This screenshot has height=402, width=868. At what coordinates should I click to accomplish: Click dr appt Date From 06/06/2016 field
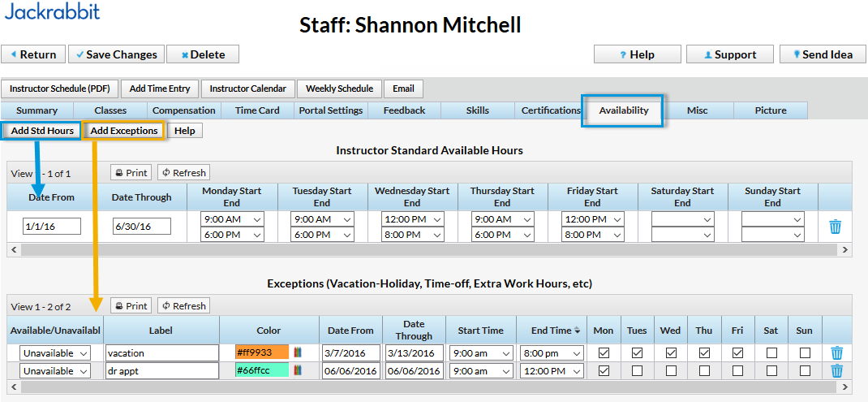351,370
